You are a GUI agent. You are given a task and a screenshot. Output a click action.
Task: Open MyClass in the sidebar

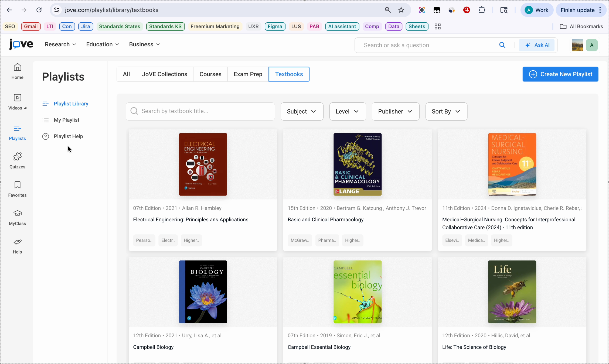coord(17,218)
